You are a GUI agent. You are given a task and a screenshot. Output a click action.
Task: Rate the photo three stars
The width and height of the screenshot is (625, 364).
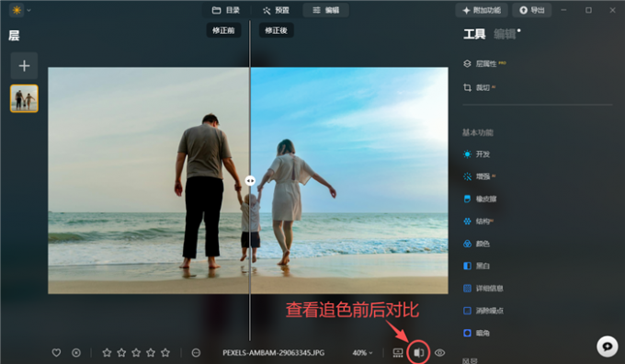point(136,352)
